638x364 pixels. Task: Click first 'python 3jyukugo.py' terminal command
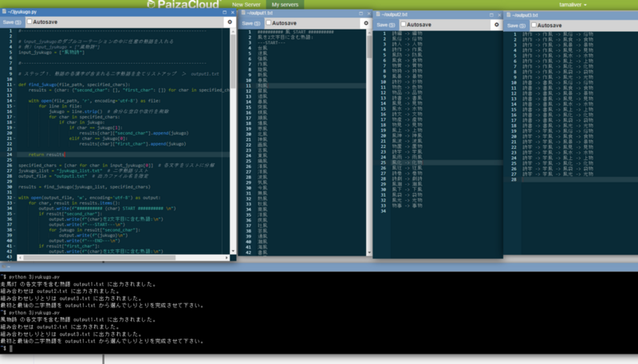coord(34,277)
